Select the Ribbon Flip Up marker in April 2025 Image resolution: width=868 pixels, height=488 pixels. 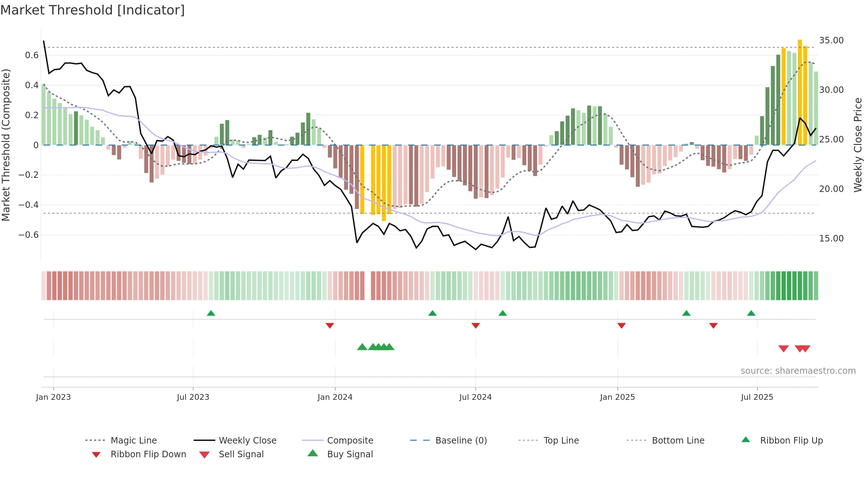[686, 313]
